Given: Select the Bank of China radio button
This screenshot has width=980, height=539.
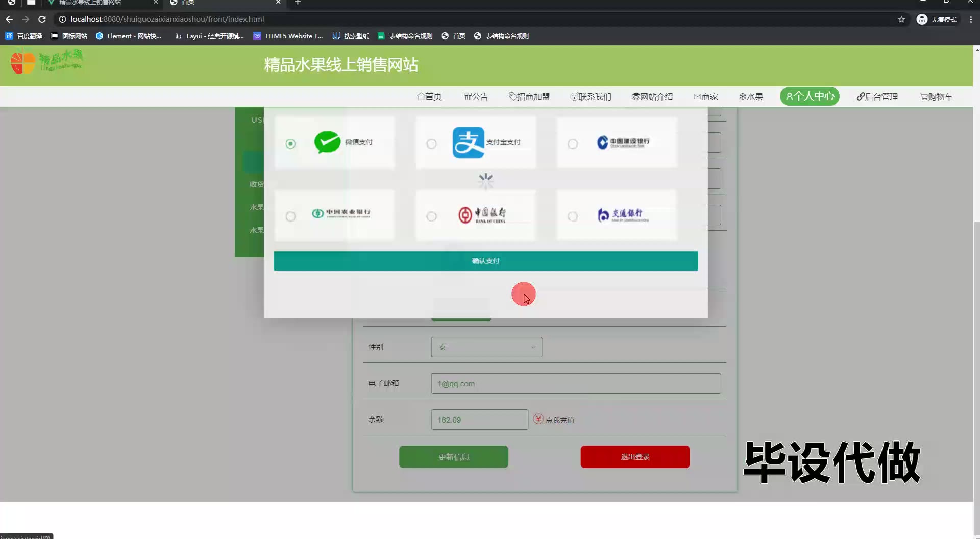Looking at the screenshot, I should pos(431,216).
